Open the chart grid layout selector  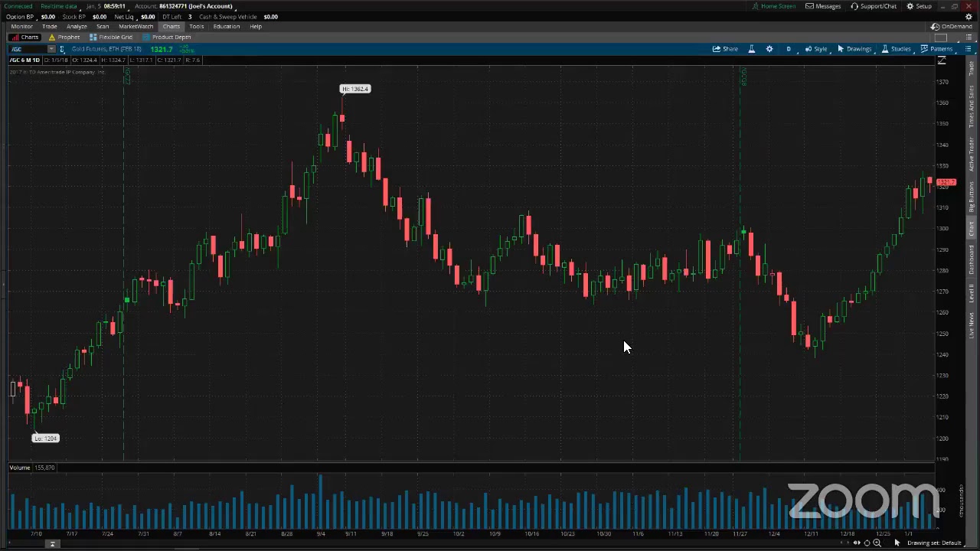point(942,37)
